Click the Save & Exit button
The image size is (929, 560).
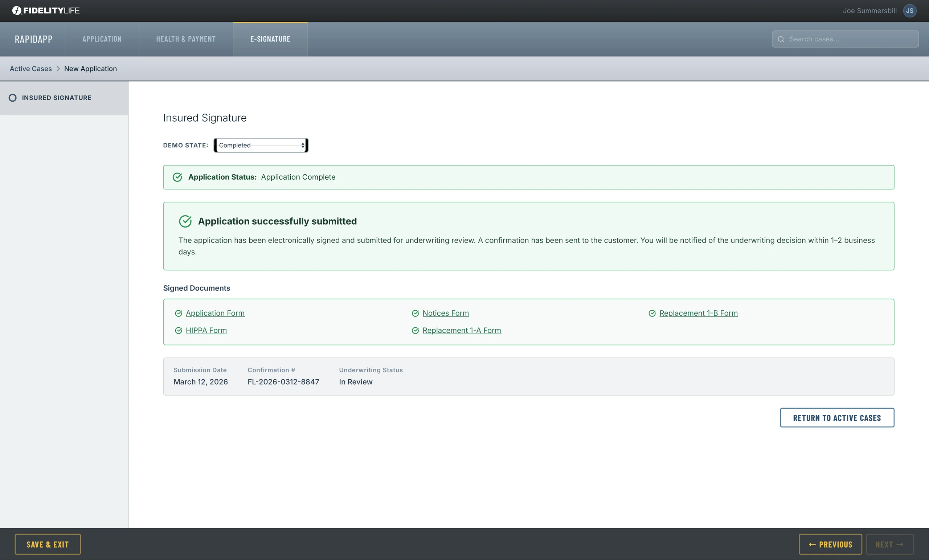coord(48,544)
